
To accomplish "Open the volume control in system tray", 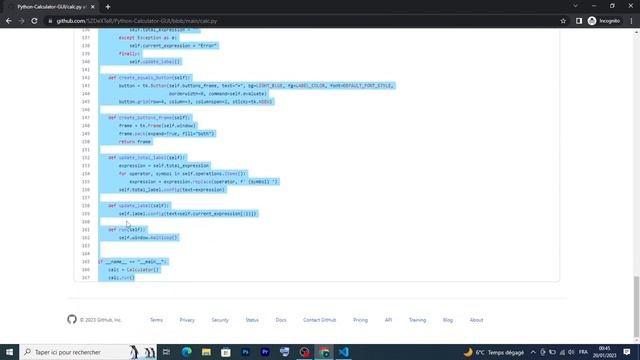I will [x=571, y=352].
